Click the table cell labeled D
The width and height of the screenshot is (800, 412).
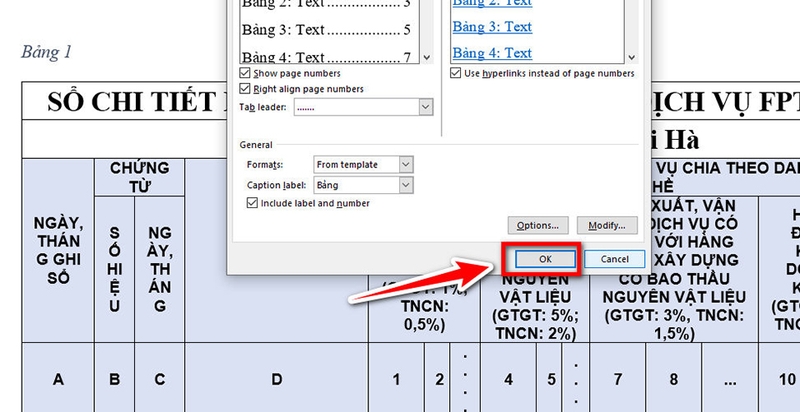277,379
